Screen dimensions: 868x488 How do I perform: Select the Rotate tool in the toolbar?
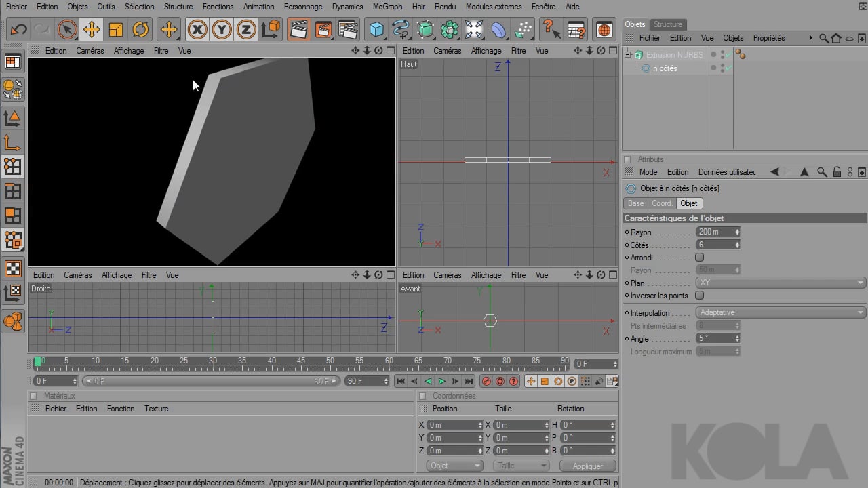tap(140, 30)
